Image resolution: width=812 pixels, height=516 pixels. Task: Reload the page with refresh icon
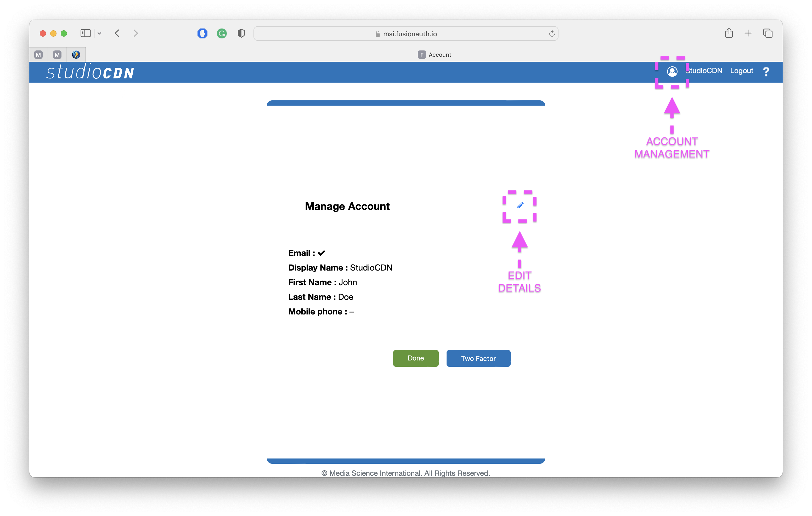[x=552, y=33]
